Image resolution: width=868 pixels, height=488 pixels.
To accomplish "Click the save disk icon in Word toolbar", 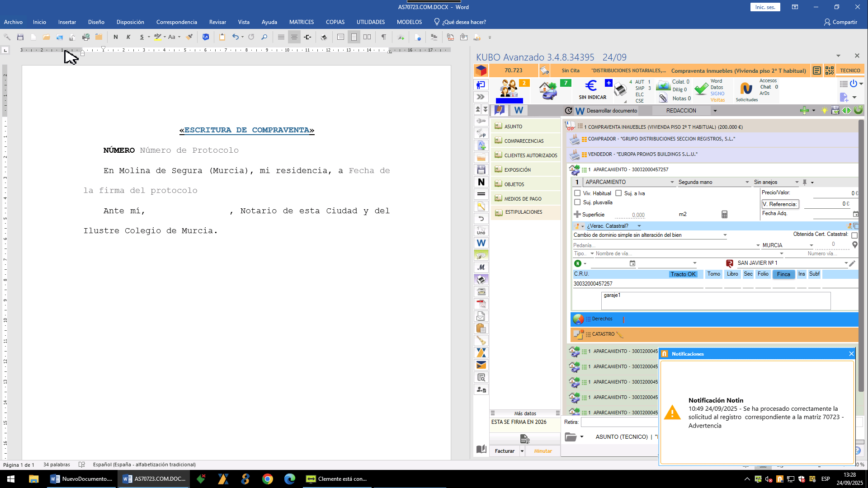I will [x=20, y=37].
